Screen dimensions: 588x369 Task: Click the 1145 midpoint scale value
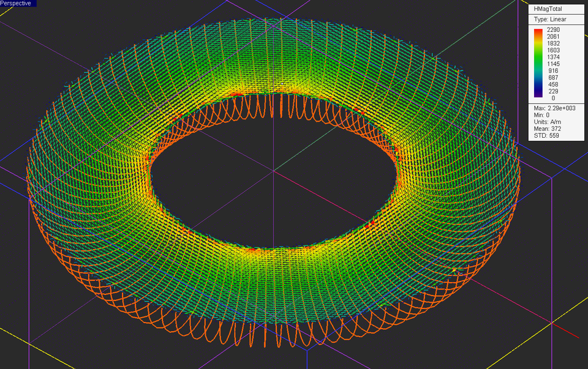(554, 64)
